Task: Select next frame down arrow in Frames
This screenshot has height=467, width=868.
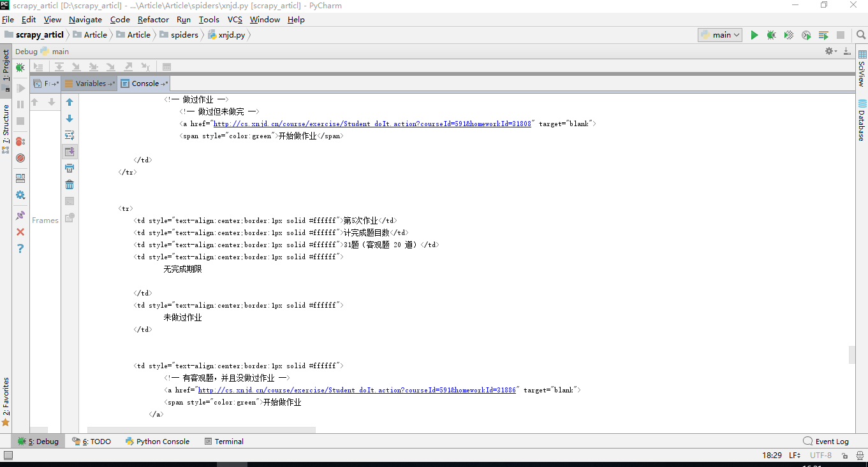Action: (x=52, y=102)
